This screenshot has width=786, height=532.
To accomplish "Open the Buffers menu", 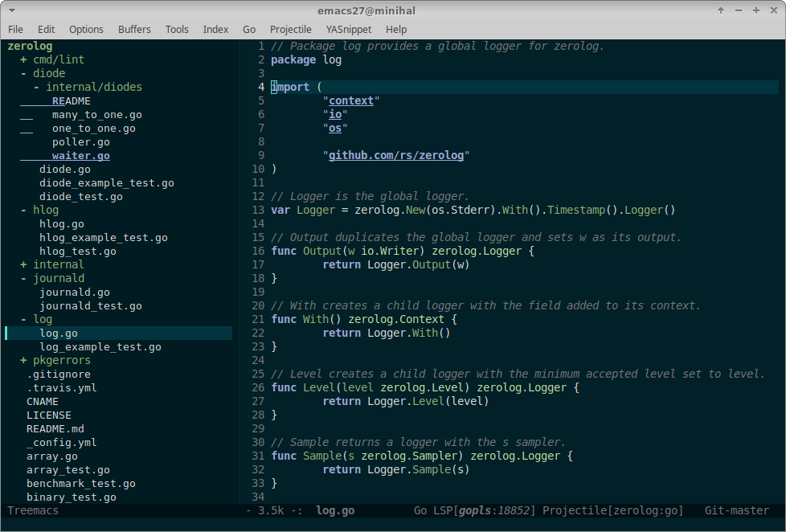I will (134, 30).
